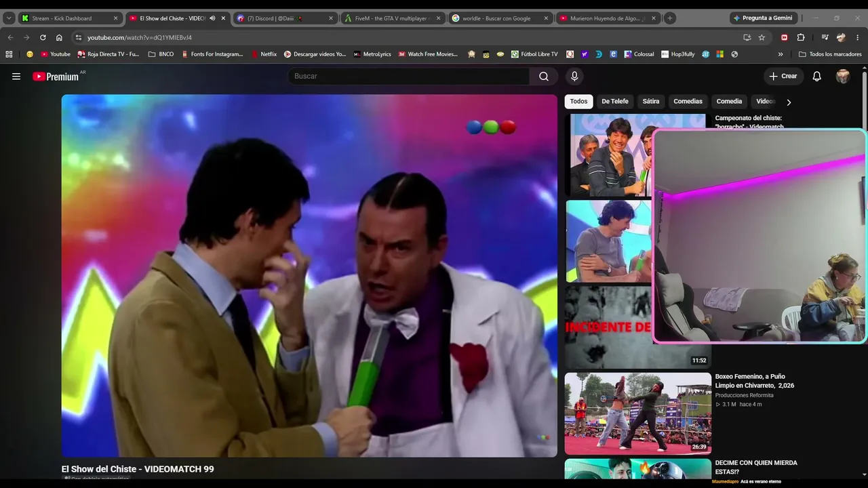
Task: Open the MetroLyrics bookmark
Action: (372, 54)
